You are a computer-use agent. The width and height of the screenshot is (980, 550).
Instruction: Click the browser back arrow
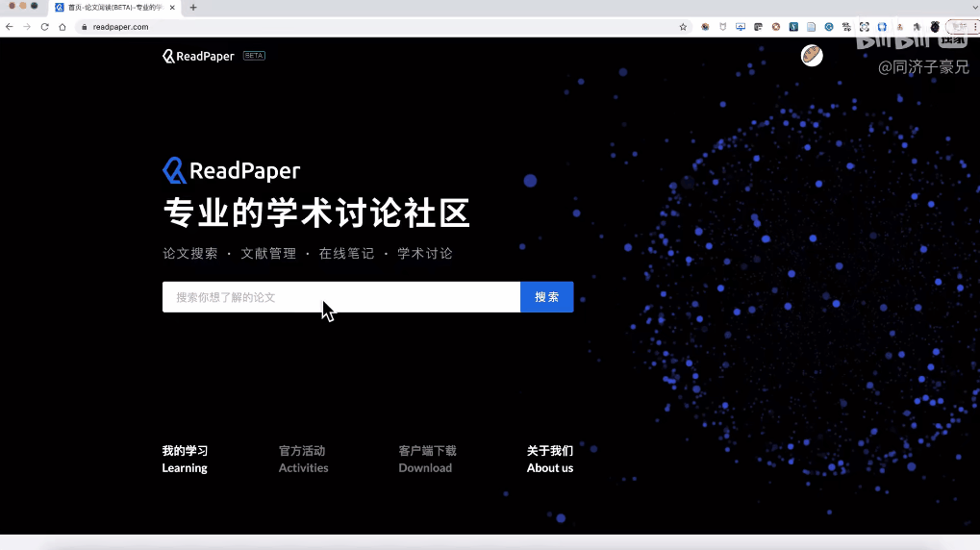(10, 27)
